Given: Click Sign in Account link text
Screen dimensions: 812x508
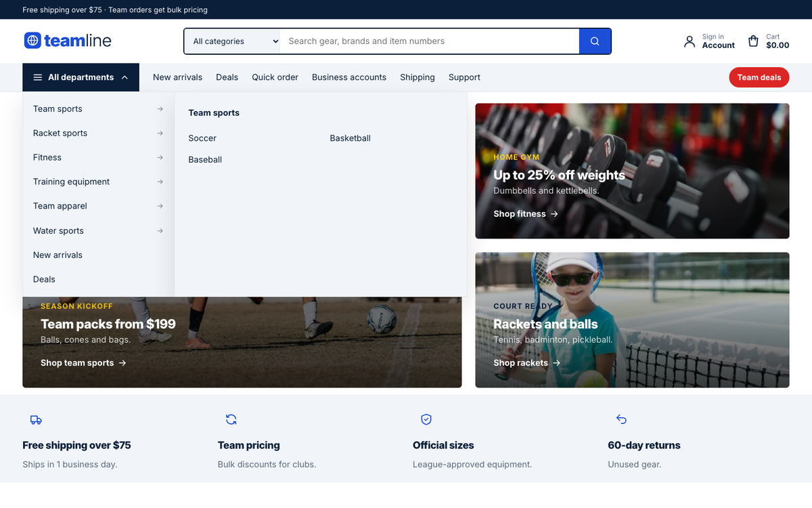Looking at the screenshot, I should point(718,41).
